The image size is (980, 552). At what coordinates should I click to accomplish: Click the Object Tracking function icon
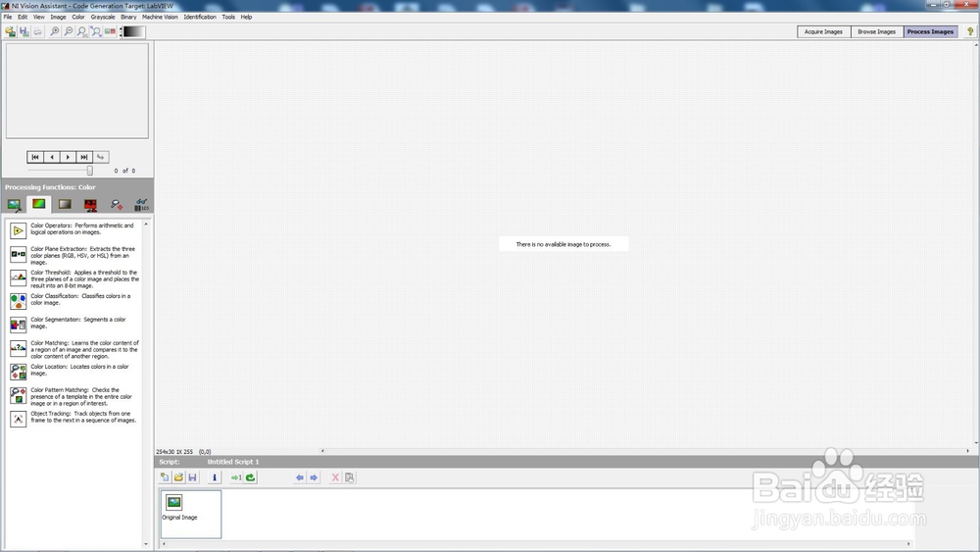point(18,419)
